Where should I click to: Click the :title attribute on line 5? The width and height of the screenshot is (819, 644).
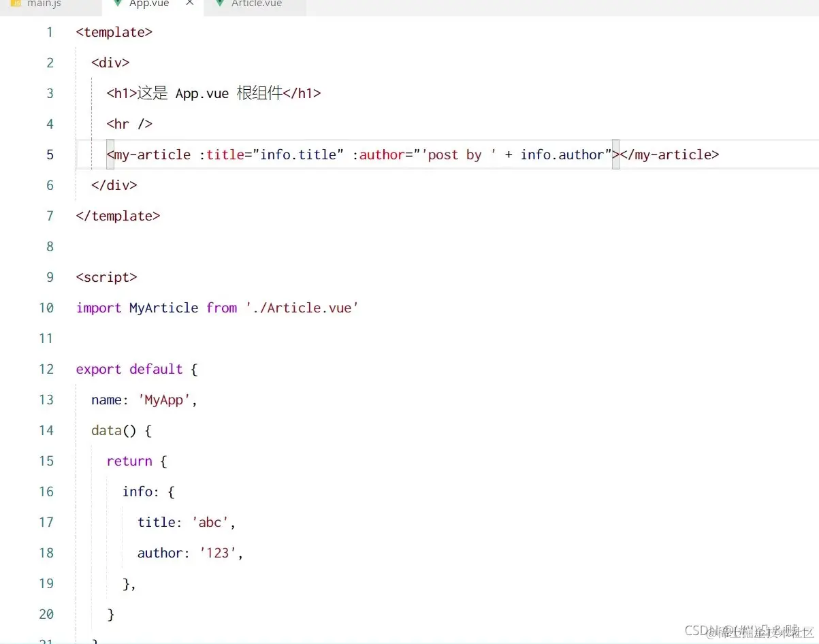coord(221,155)
